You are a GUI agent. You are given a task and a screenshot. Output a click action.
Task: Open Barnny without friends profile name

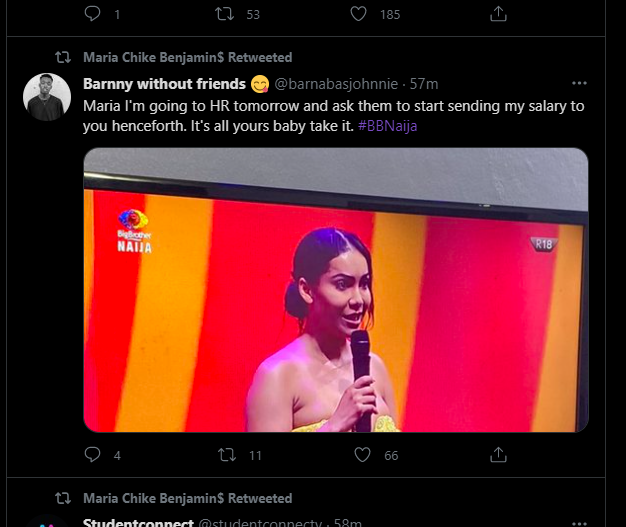coord(164,84)
